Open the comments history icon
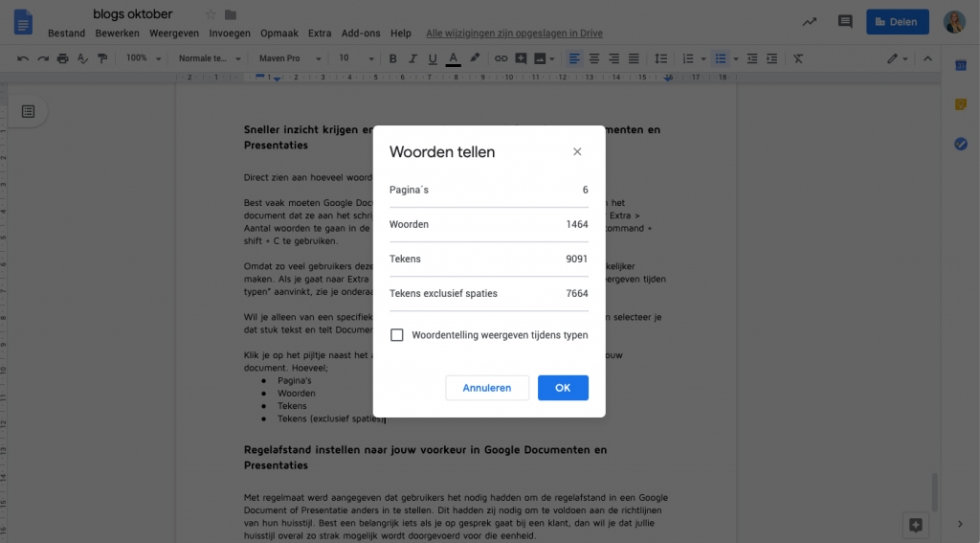Screen dimensions: 980x543 [x=845, y=22]
